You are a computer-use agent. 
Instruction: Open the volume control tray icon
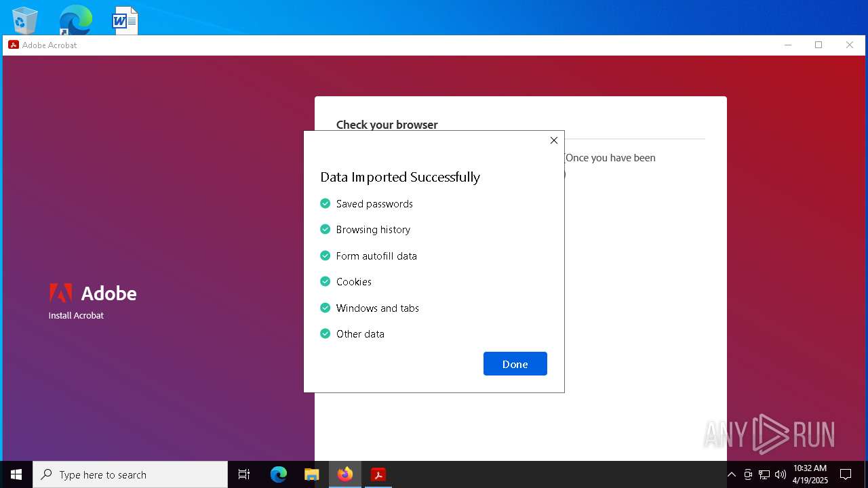[x=781, y=474]
